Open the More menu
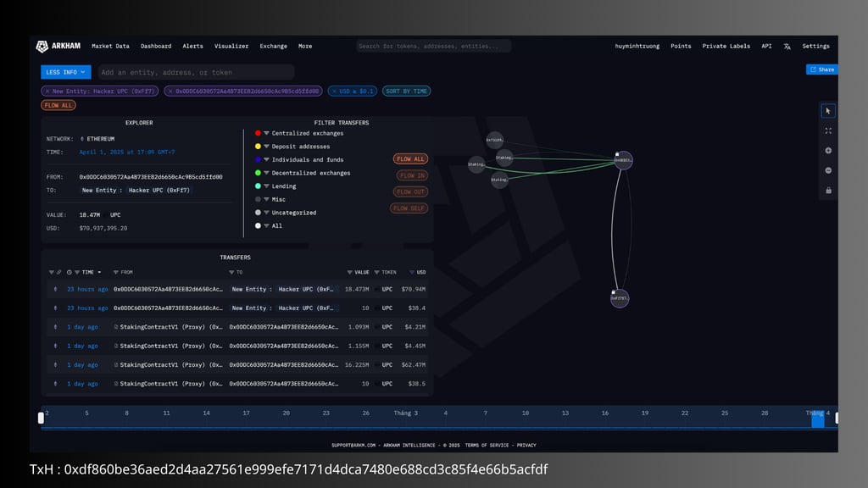 (305, 47)
